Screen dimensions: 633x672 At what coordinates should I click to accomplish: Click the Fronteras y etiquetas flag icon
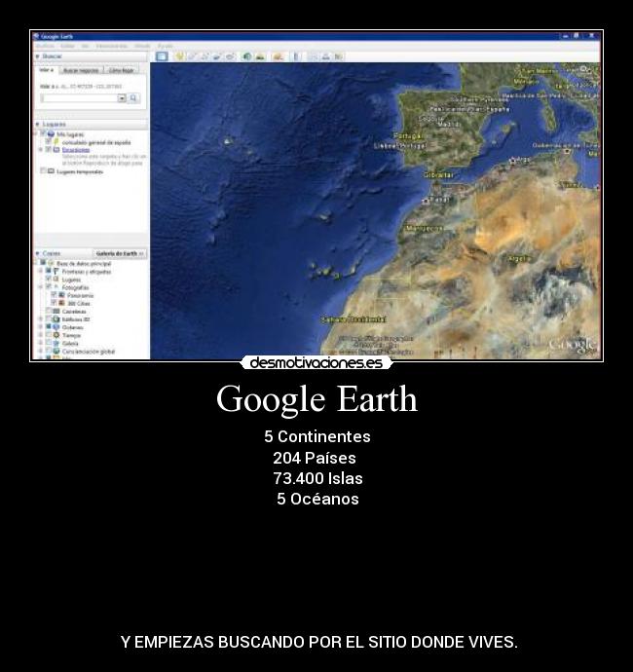pyautogui.click(x=56, y=272)
